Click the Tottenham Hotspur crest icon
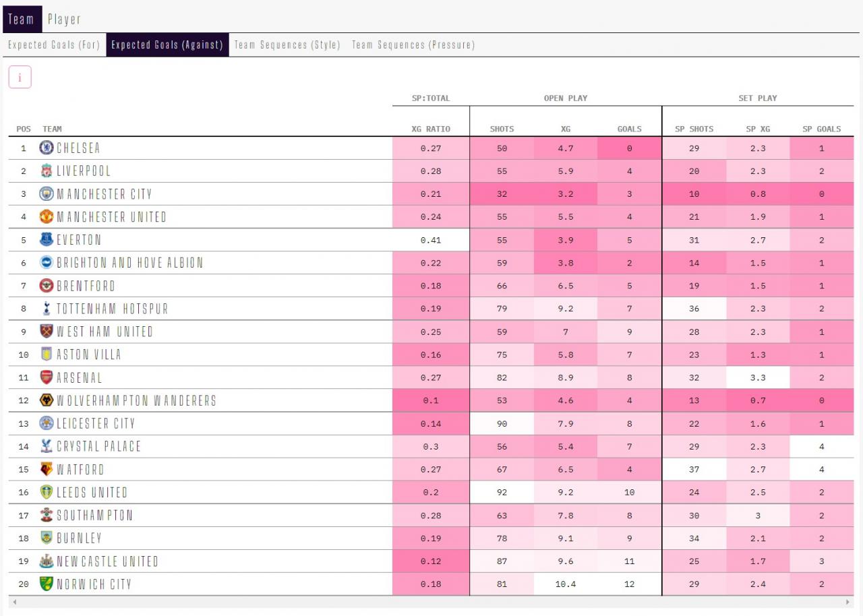863x616 pixels. 47,308
